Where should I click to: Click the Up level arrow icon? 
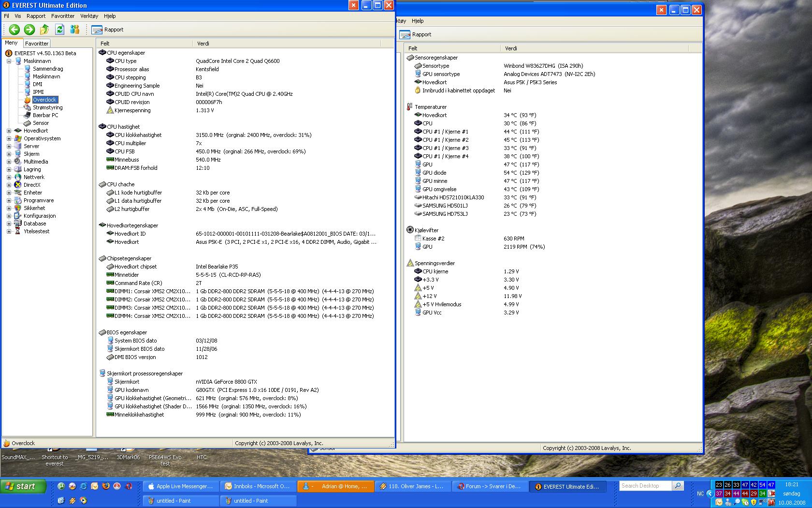pos(44,30)
